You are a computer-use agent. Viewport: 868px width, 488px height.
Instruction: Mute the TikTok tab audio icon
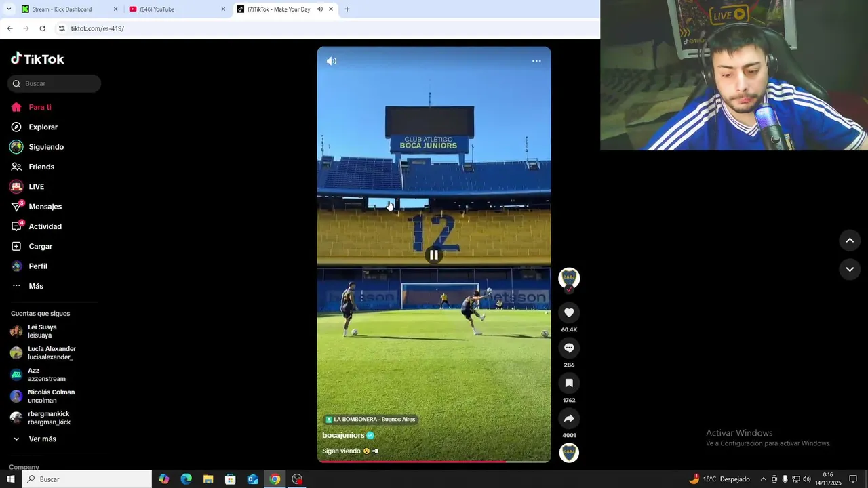319,9
